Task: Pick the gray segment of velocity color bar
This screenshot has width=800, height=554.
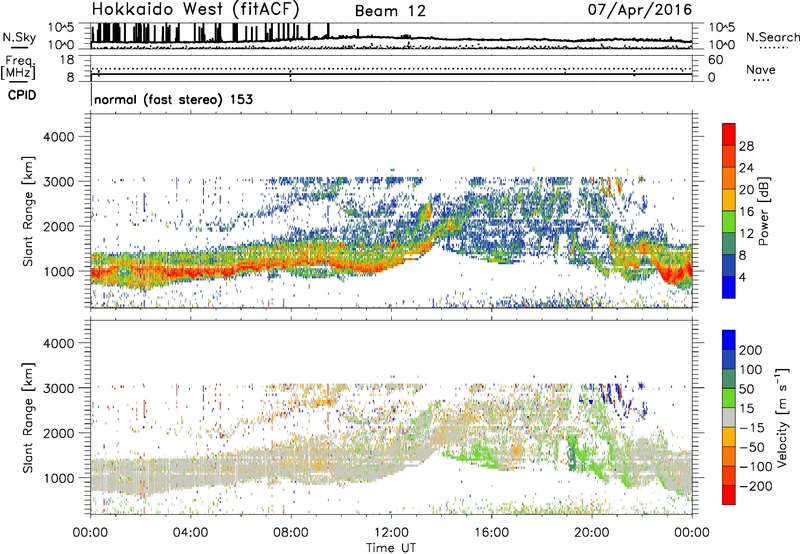Action: tap(729, 417)
